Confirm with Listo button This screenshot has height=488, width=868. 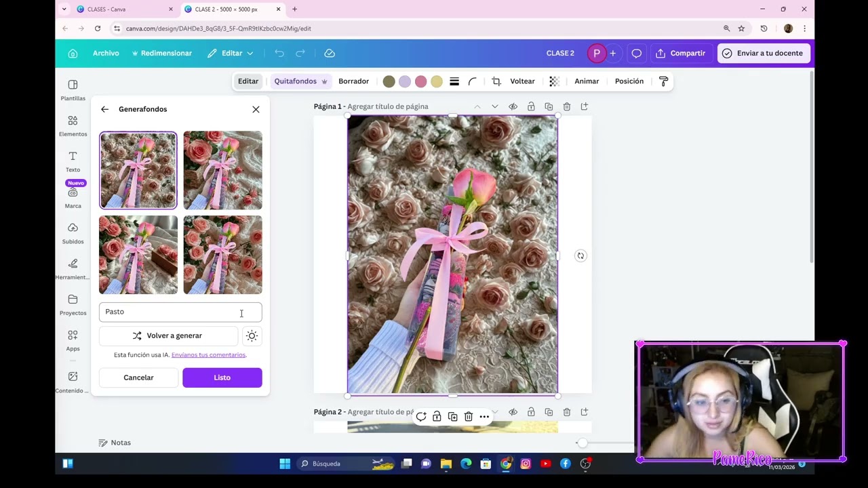(222, 378)
